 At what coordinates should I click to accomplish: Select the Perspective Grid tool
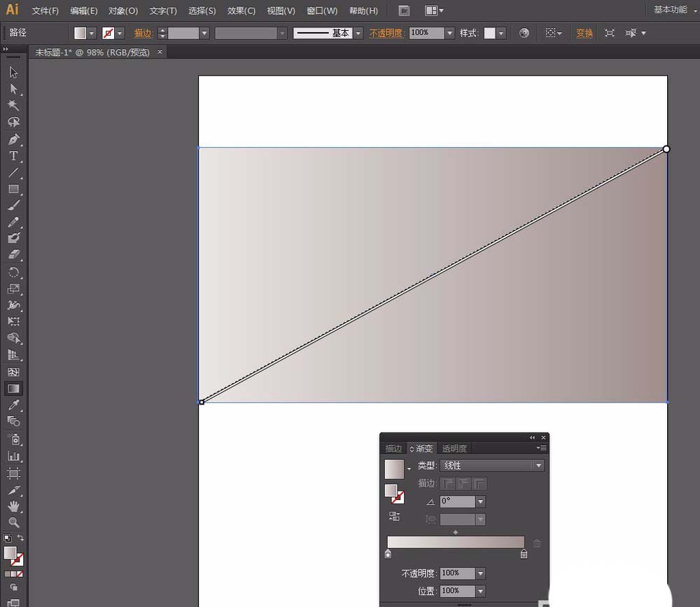[13, 355]
